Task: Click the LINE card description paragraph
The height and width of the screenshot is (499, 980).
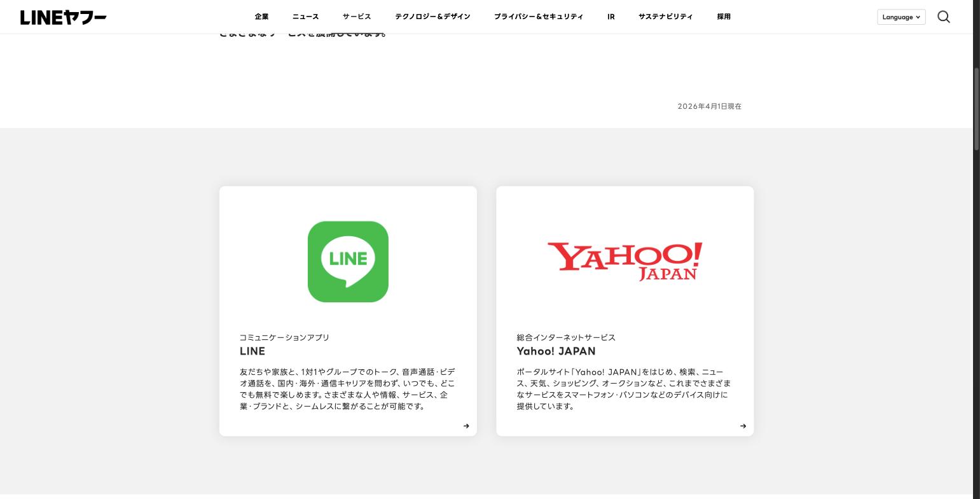Action: [x=348, y=389]
